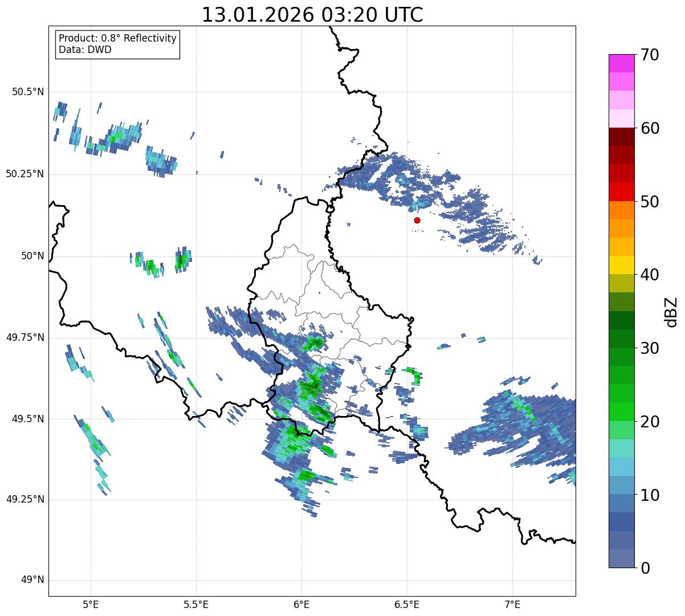Click colorbar tick label "60"
Viewport: 685px width, 616px height.
(x=650, y=129)
